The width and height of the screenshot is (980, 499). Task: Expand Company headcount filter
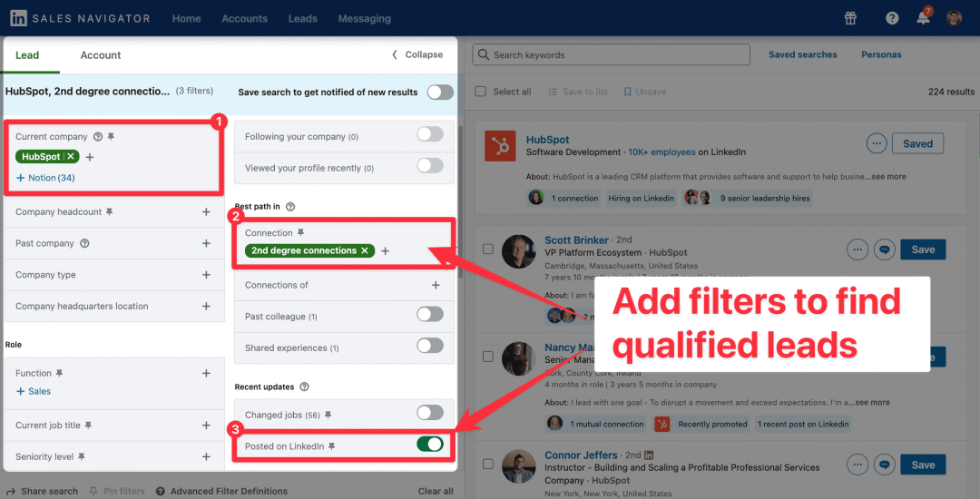click(206, 211)
